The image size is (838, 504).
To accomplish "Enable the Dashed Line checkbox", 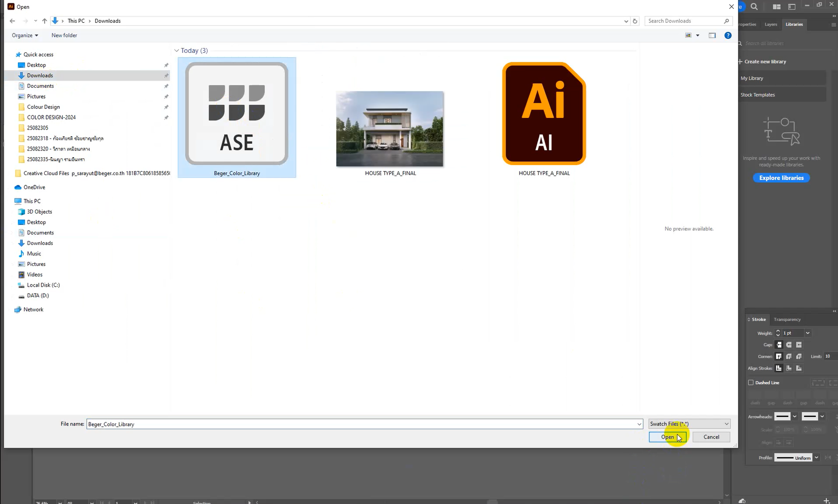I will 751,383.
